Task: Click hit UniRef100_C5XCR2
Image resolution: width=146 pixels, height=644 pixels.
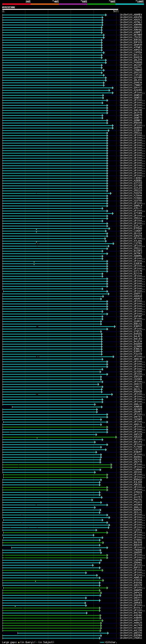Action: pos(131,37)
